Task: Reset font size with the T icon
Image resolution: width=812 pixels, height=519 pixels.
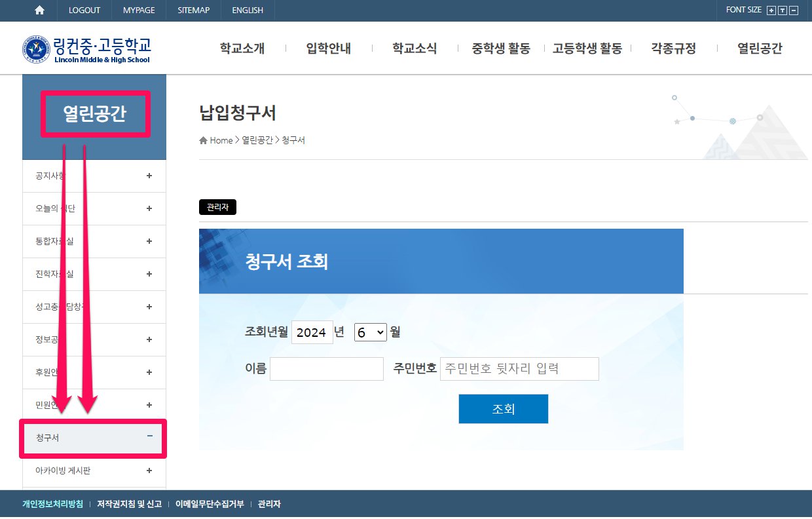Action: point(782,10)
